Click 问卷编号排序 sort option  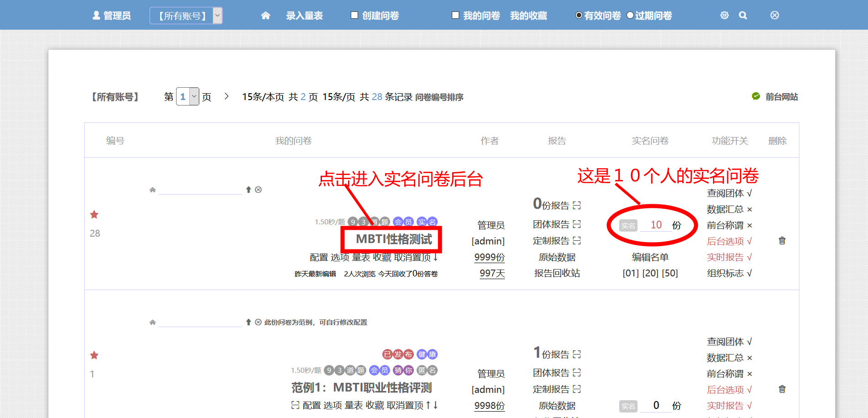point(439,97)
